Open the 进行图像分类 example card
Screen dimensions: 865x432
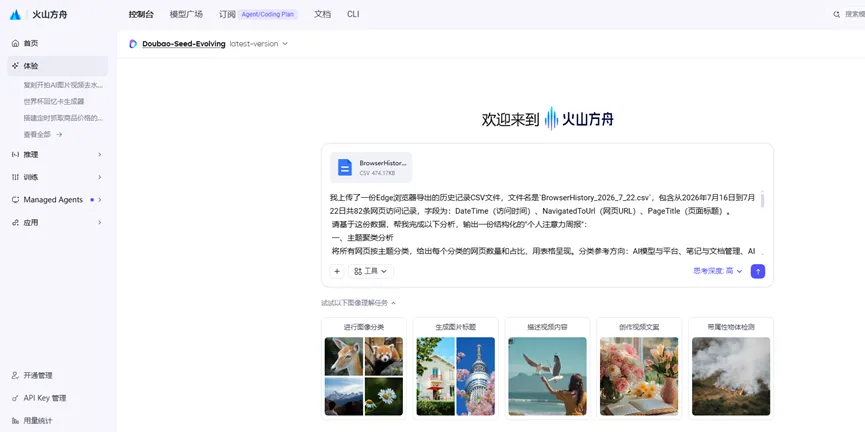[x=364, y=368]
